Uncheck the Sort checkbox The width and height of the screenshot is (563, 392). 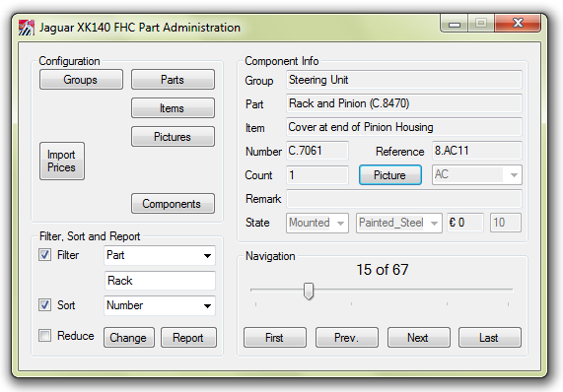(45, 305)
